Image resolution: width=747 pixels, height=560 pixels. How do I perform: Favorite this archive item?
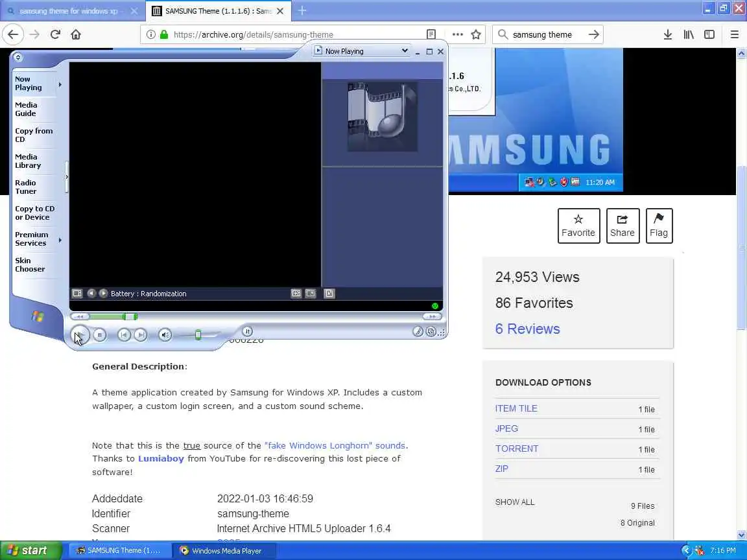pyautogui.click(x=578, y=226)
